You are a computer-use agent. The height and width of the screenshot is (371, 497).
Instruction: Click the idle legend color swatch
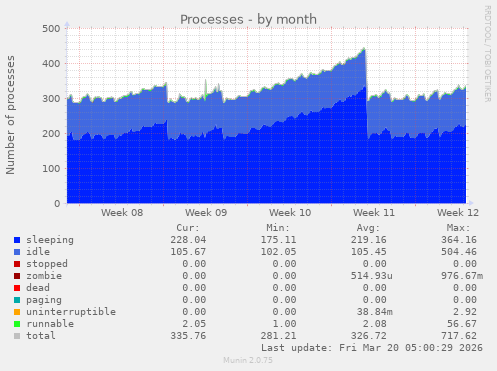click(x=17, y=252)
